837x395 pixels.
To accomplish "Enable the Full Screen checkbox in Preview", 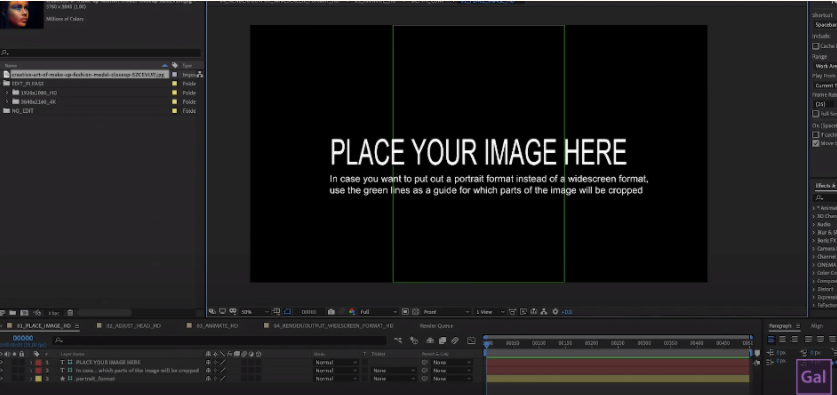I will tap(815, 114).
